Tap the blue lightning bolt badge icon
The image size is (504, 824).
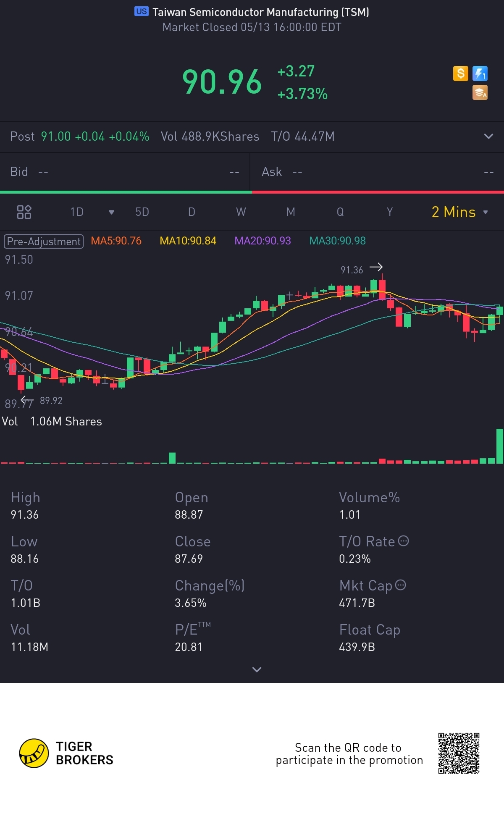[x=480, y=73]
